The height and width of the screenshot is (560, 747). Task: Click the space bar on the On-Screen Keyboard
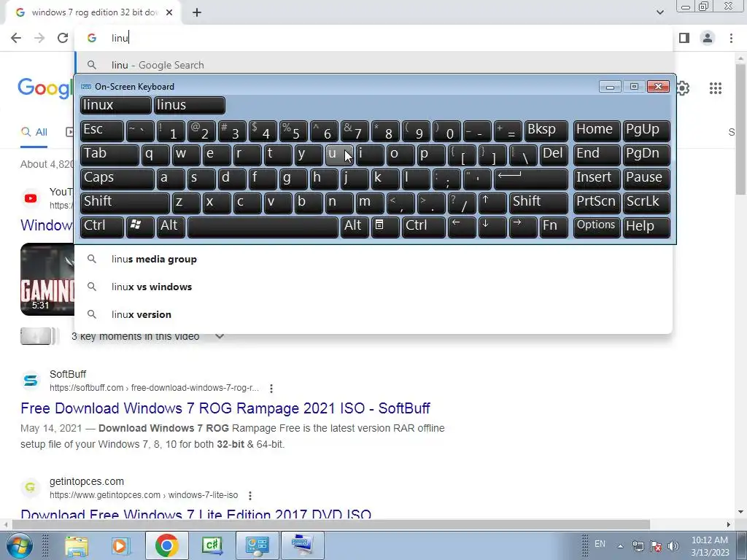pyautogui.click(x=263, y=227)
